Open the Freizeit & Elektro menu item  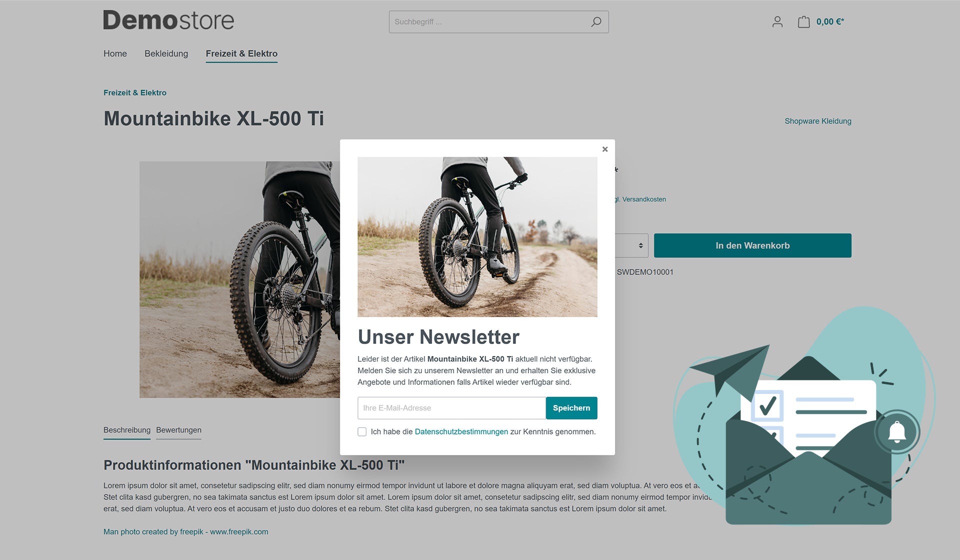point(241,53)
